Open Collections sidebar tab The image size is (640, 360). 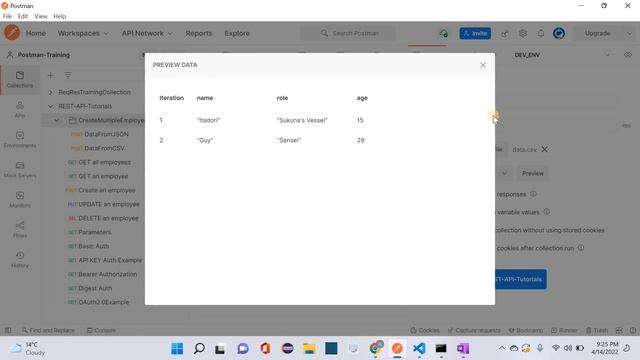(20, 80)
